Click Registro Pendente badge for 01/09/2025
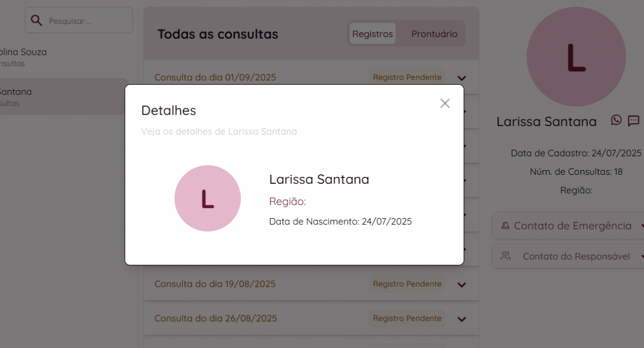 407,77
